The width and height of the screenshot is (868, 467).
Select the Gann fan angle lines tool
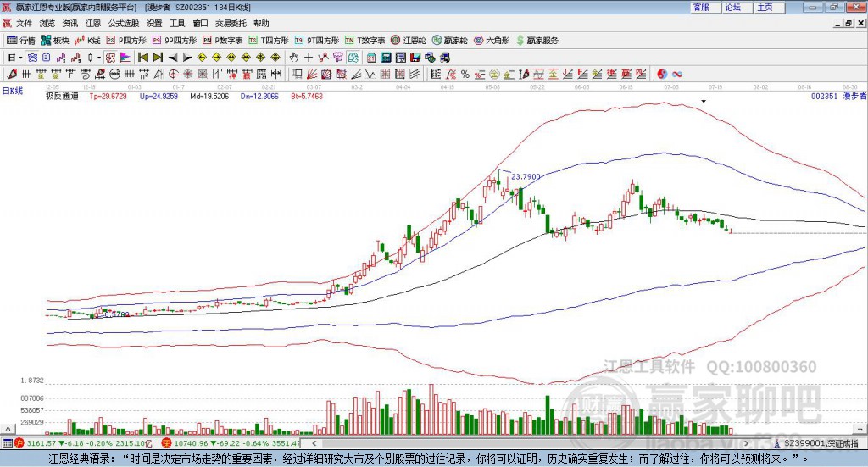(x=311, y=74)
